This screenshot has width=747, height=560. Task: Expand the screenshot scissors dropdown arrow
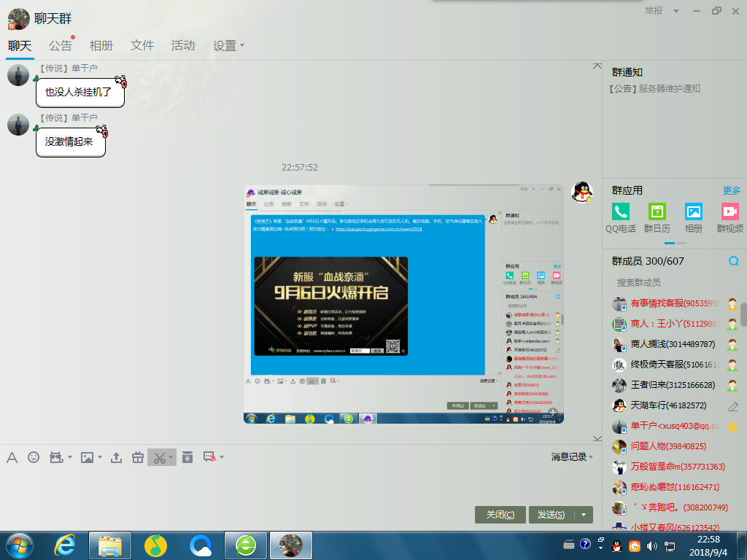171,457
